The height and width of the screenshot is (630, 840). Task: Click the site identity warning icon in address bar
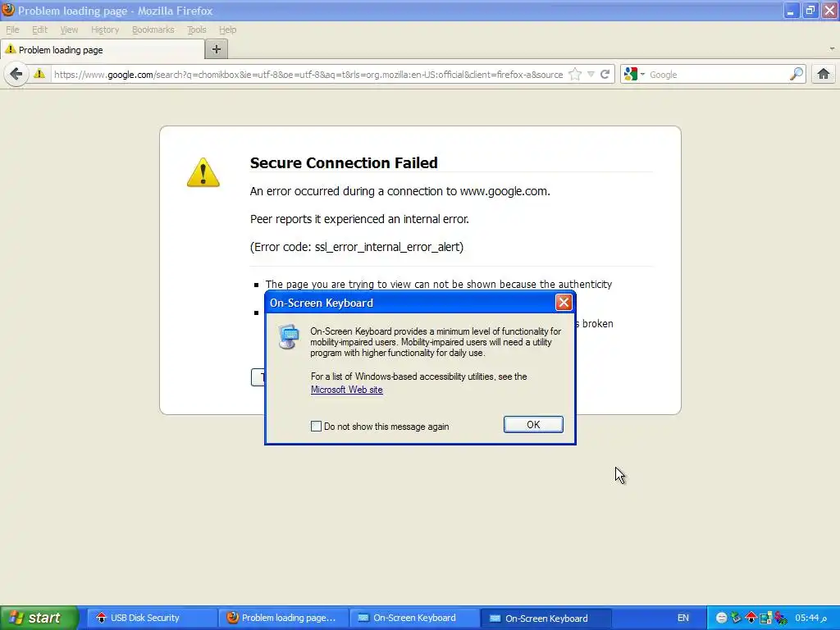click(x=39, y=74)
